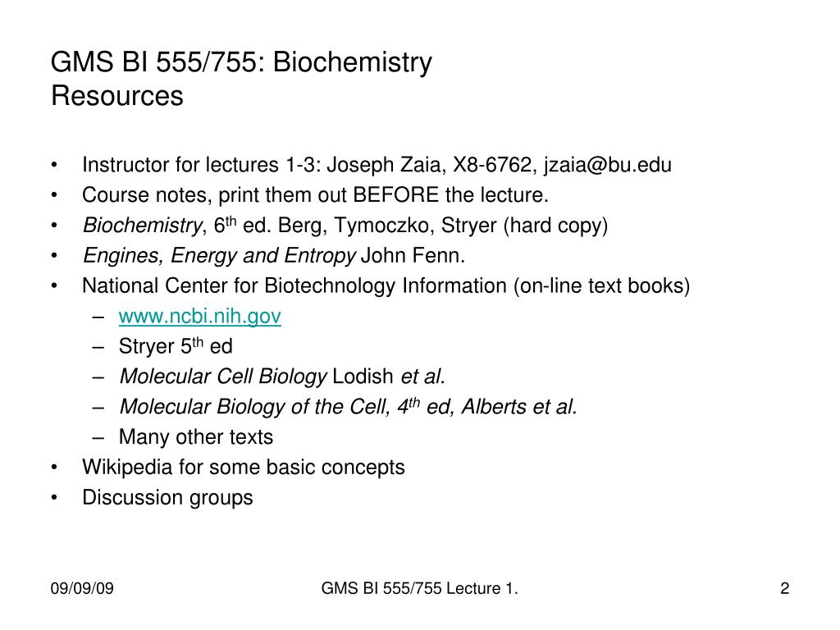This screenshot has width=840, height=630.
Task: Click the Course notes bullet line
Action: 316,195
